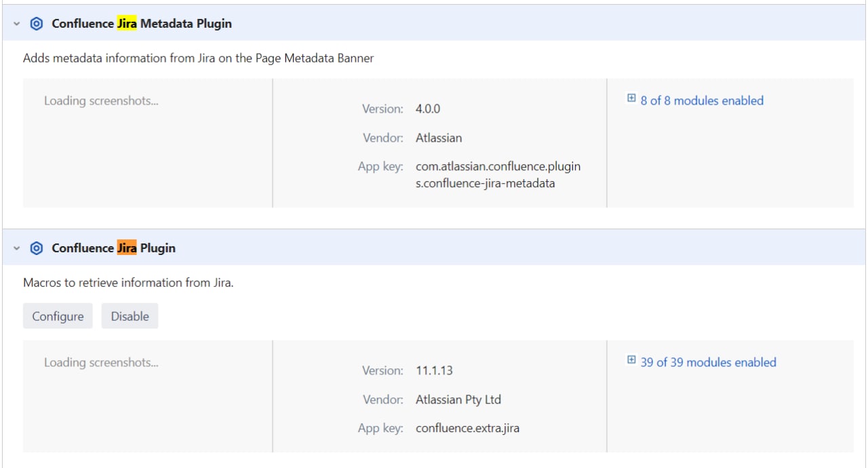This screenshot has width=868, height=468.
Task: Click the description 'Adds metadata information from Jira on the Page Metadata Banner'
Action: point(198,58)
